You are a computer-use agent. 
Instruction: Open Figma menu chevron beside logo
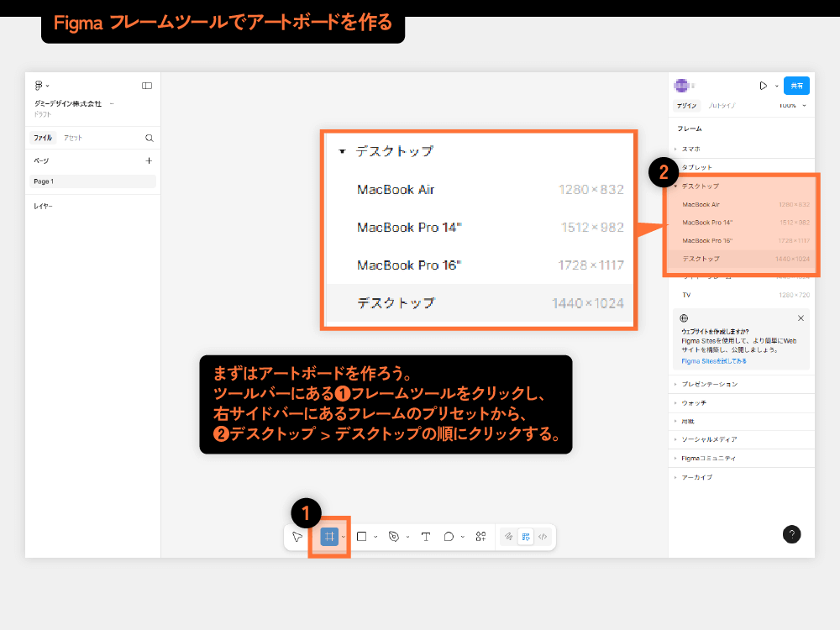48,86
